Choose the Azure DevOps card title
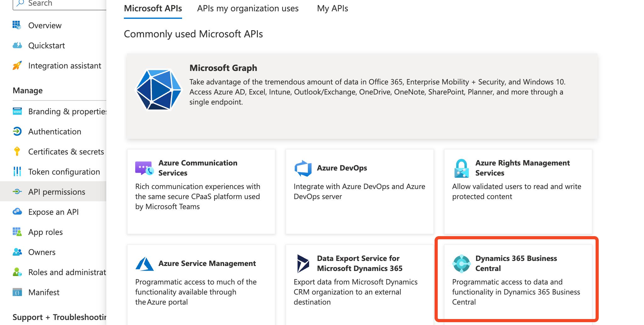This screenshot has height=325, width=644. tap(342, 168)
